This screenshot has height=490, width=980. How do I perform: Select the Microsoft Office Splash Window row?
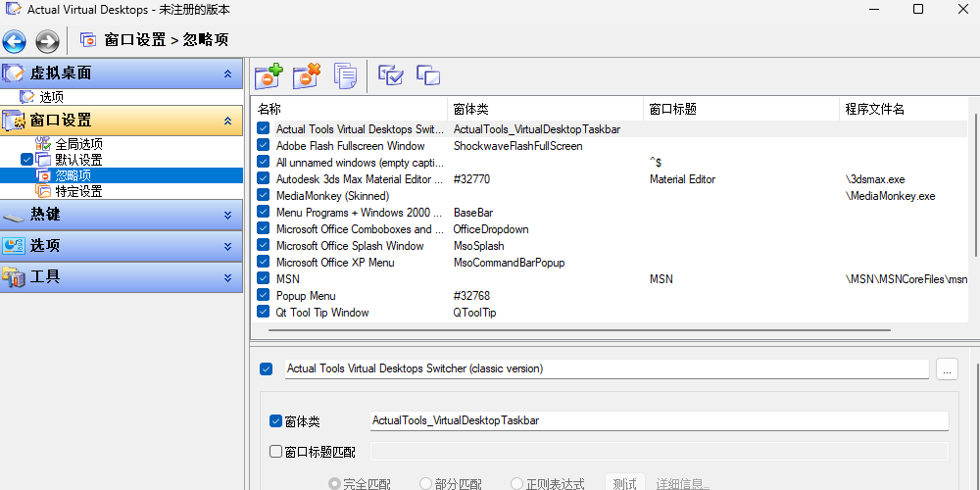click(610, 246)
